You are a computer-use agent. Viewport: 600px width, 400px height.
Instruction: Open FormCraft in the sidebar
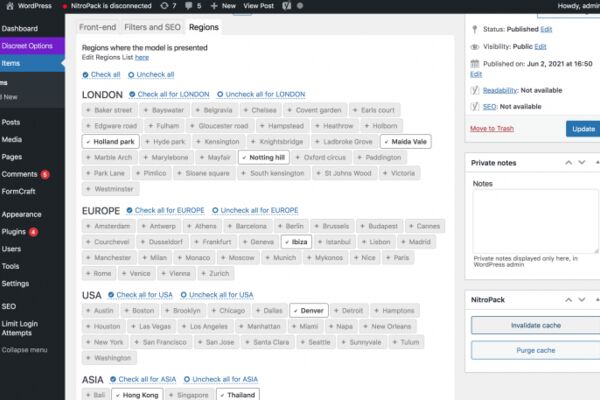[18, 192]
